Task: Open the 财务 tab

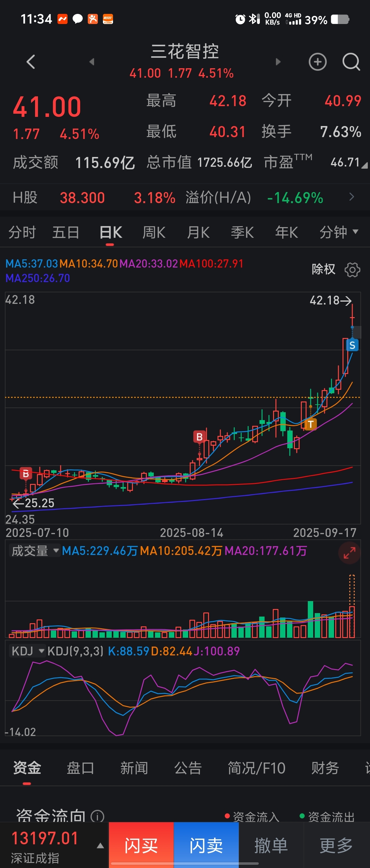Action: pos(325,768)
